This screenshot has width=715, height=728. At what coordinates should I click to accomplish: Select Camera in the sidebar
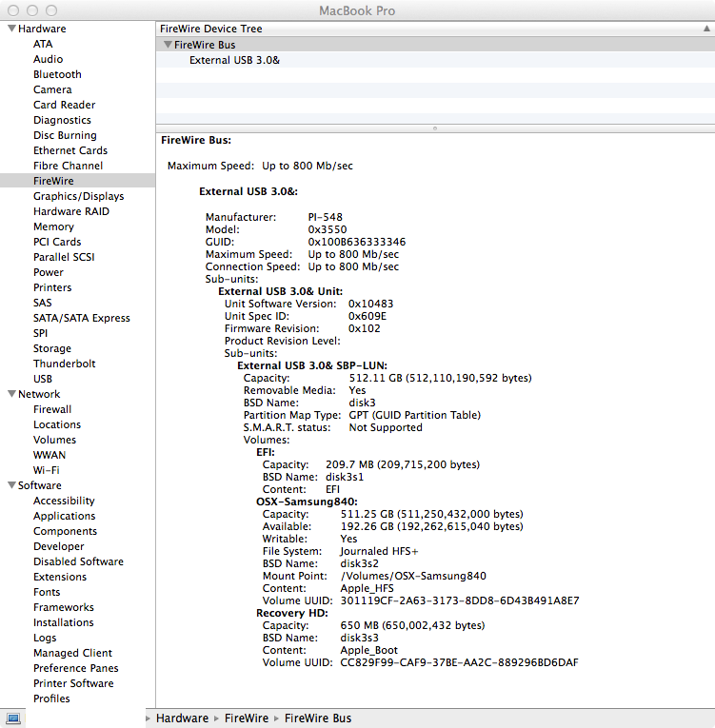click(52, 89)
